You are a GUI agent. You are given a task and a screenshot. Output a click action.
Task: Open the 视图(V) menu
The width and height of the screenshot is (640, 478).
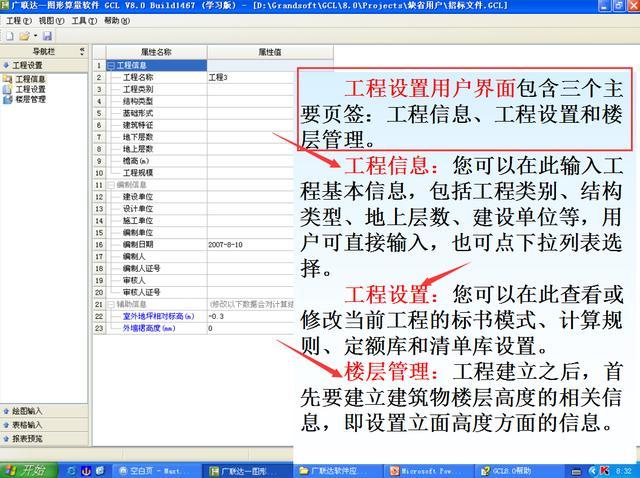(x=51, y=20)
